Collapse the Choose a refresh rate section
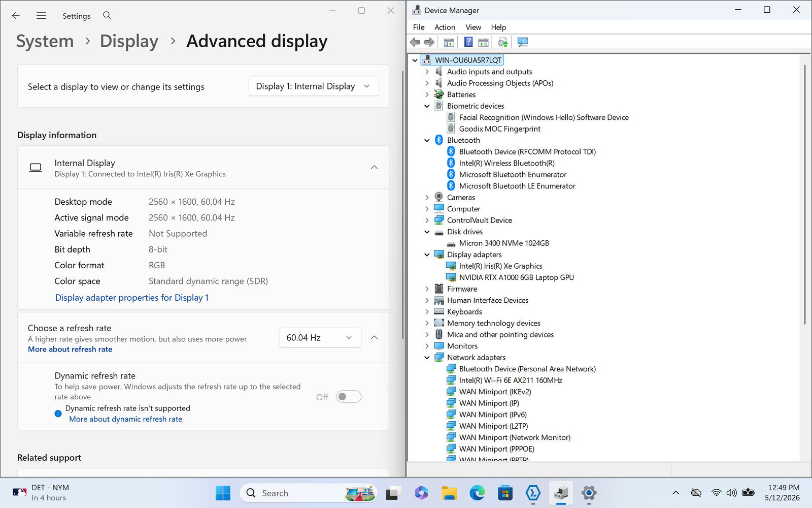 (x=374, y=338)
